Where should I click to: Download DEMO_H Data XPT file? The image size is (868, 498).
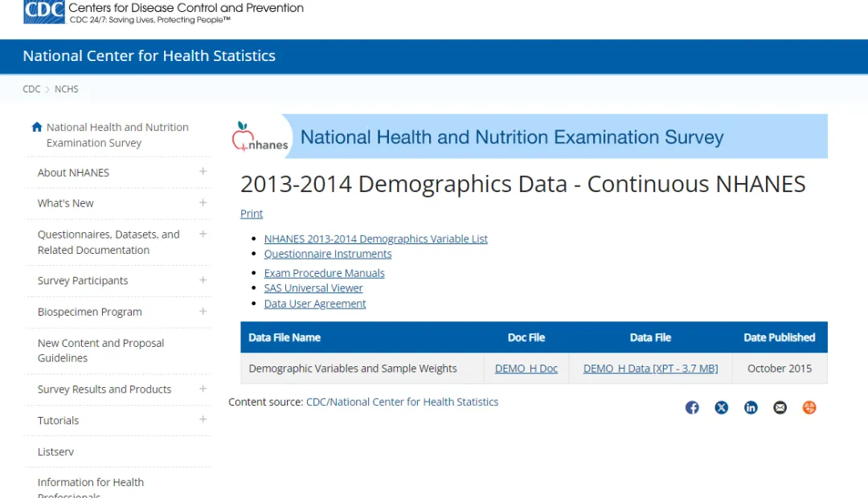pos(650,369)
